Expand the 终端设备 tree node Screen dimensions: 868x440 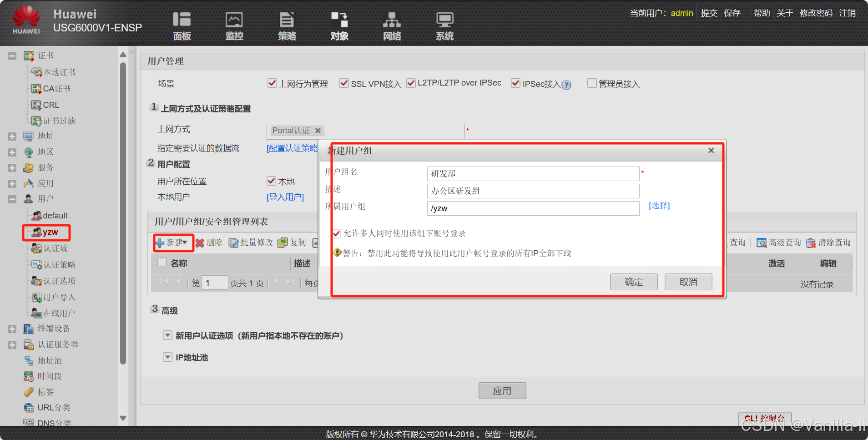(12, 329)
